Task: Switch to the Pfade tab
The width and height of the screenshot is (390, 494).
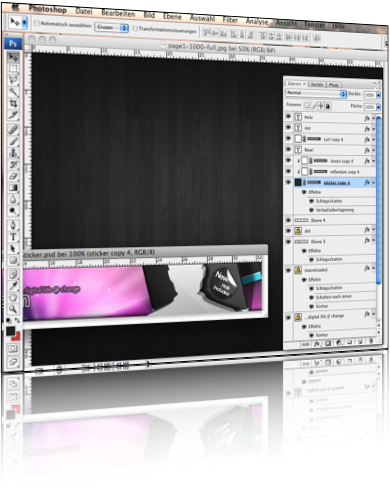Action: coord(334,85)
